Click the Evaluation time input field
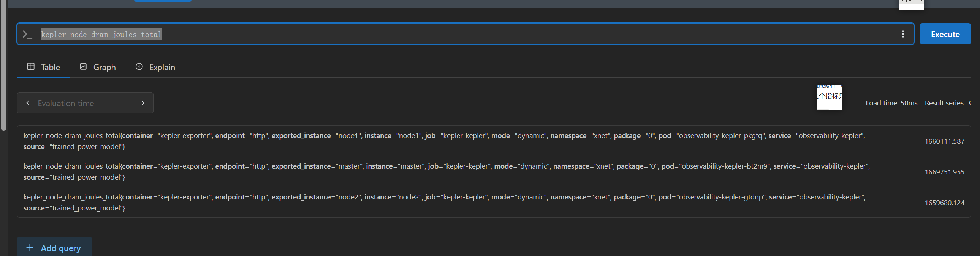 tap(85, 103)
